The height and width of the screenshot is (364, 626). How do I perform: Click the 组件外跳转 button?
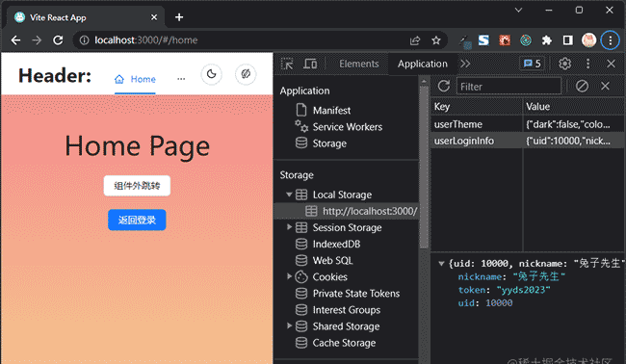pyautogui.click(x=137, y=186)
